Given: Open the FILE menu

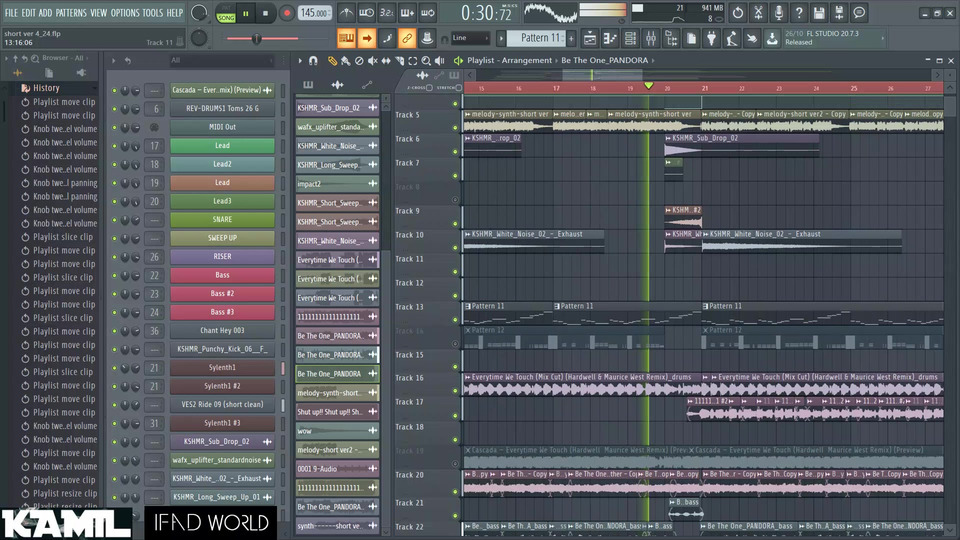Looking at the screenshot, I should click(11, 12).
